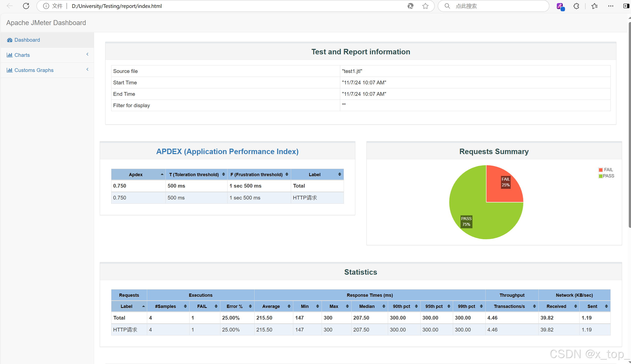The height and width of the screenshot is (364, 631).
Task: Click the Apache JMeter Dashboard title
Action: [46, 23]
